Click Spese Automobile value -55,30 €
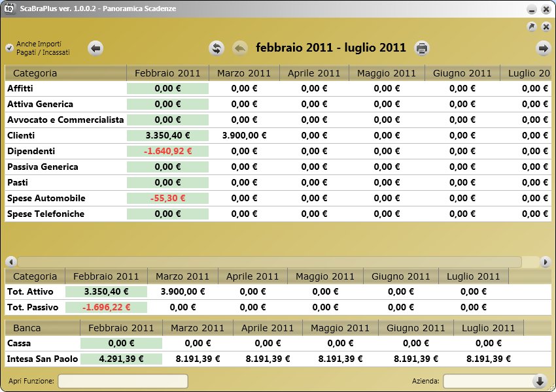 pos(167,198)
